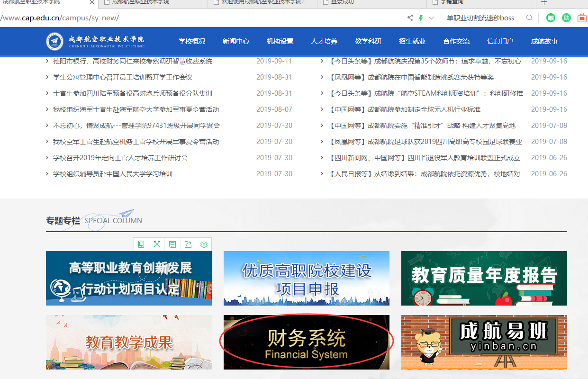The width and height of the screenshot is (588, 379).
Task: Open a new browser tab with plus
Action: click(544, 2)
